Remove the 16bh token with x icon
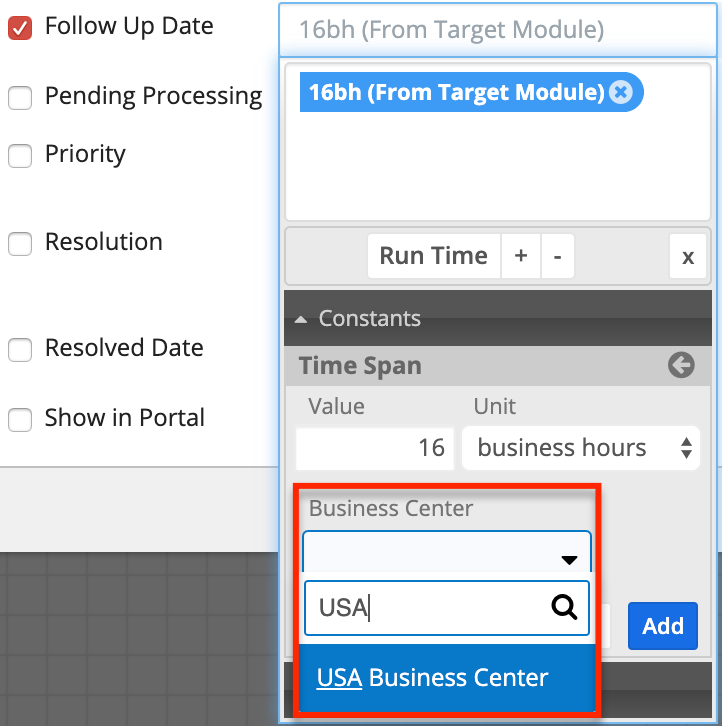Image resolution: width=722 pixels, height=726 pixels. [x=621, y=93]
